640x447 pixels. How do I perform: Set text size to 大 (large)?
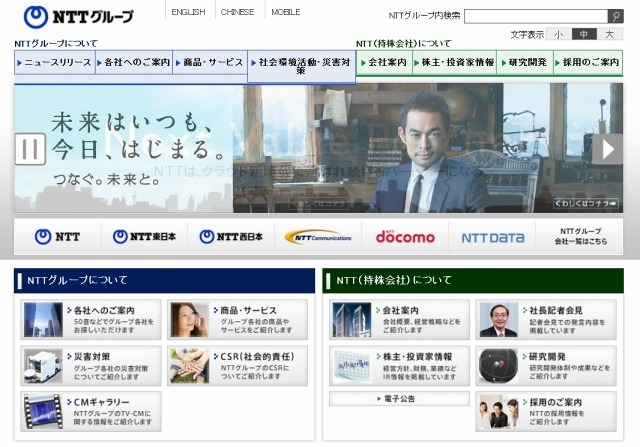coord(610,34)
